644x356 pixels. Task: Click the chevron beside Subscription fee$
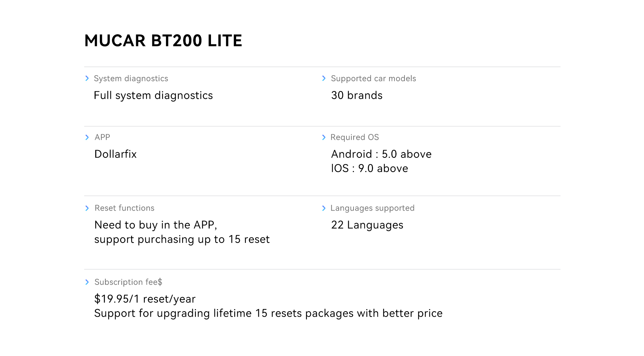[x=87, y=282]
